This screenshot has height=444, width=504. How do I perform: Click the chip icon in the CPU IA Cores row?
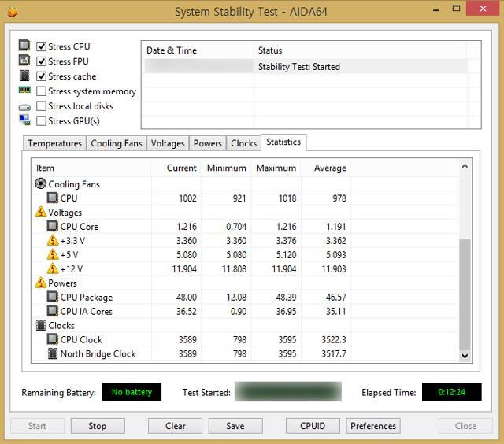(53, 311)
